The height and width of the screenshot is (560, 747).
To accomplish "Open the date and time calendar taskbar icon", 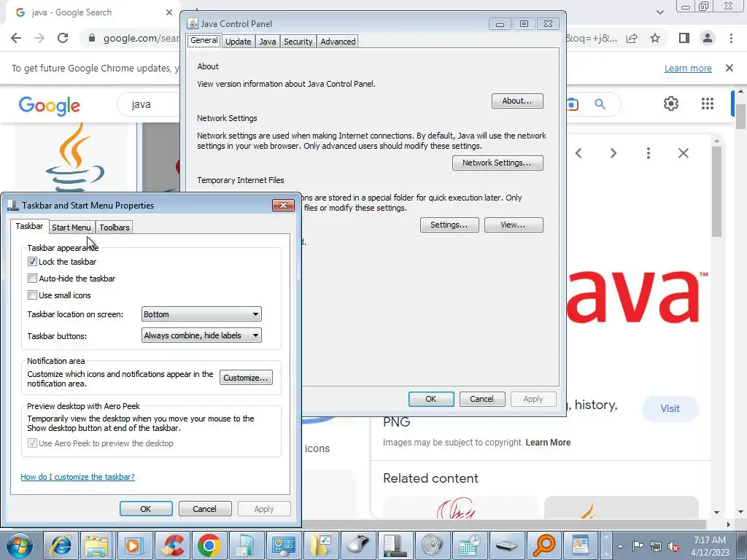I will pyautogui.click(x=469, y=545).
